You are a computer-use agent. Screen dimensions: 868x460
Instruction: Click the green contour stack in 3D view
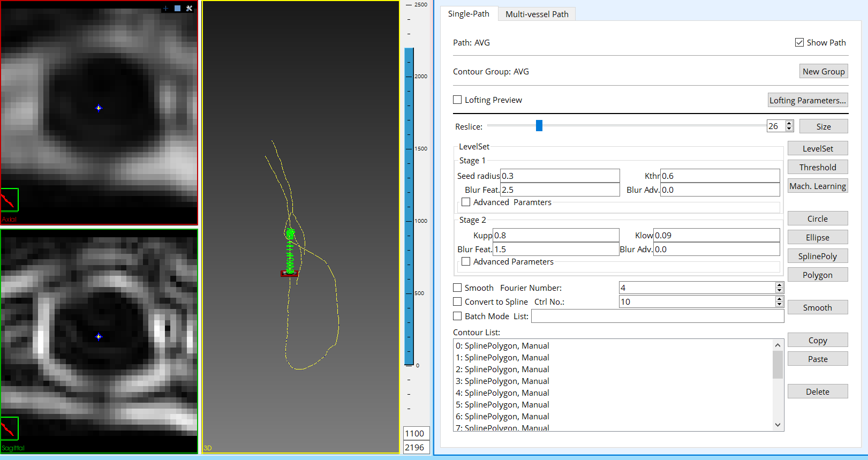(290, 251)
